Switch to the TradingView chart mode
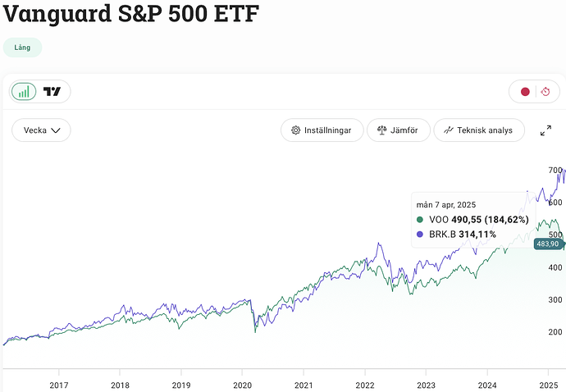 53,92
